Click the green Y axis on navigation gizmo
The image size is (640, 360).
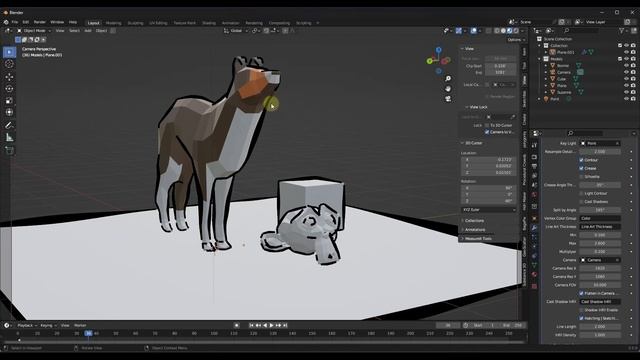coord(429,61)
